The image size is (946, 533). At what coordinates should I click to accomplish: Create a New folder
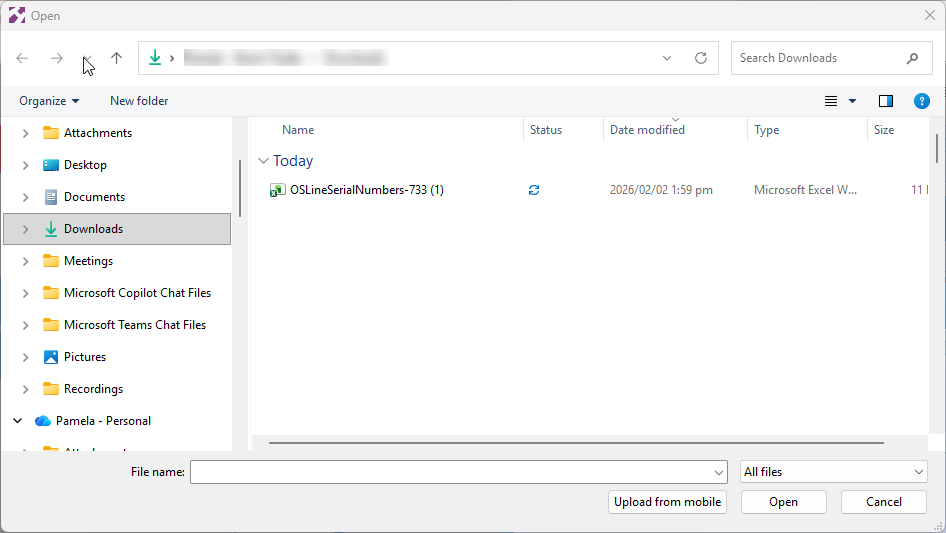coord(139,101)
